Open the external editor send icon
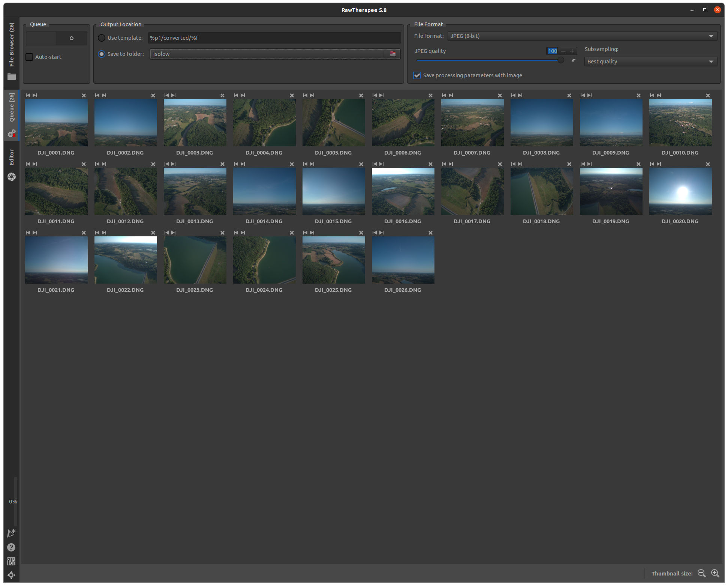Viewport: 728px width, 586px height. coord(11,533)
